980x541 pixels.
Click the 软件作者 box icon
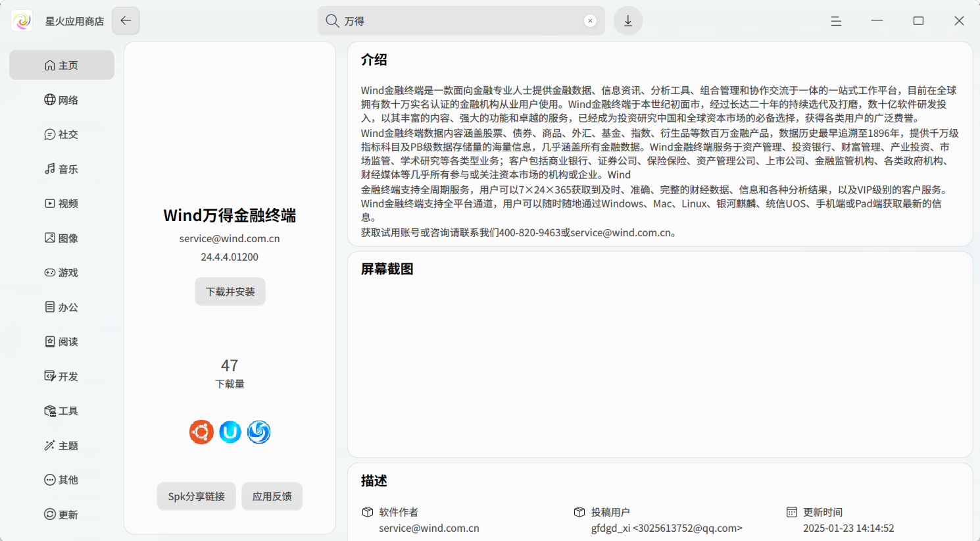368,512
